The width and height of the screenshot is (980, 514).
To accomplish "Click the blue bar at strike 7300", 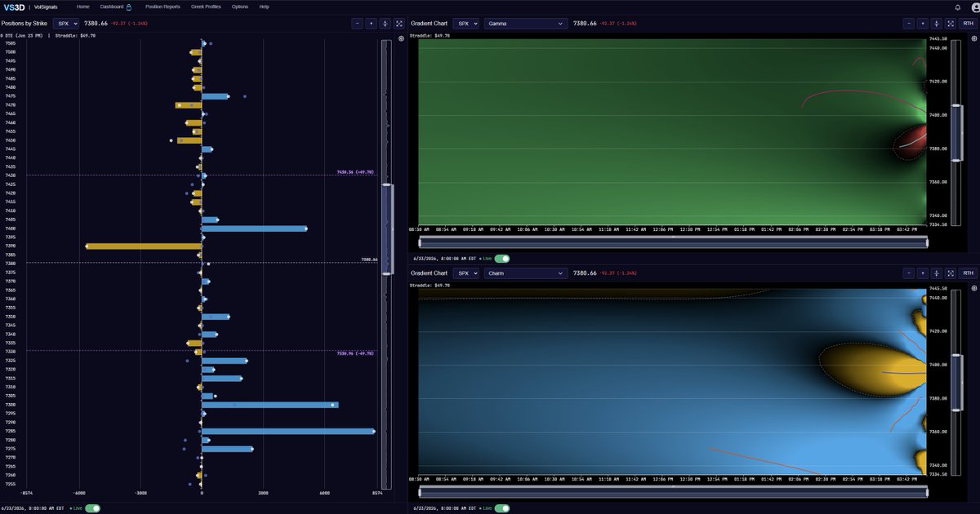I will (x=269, y=405).
